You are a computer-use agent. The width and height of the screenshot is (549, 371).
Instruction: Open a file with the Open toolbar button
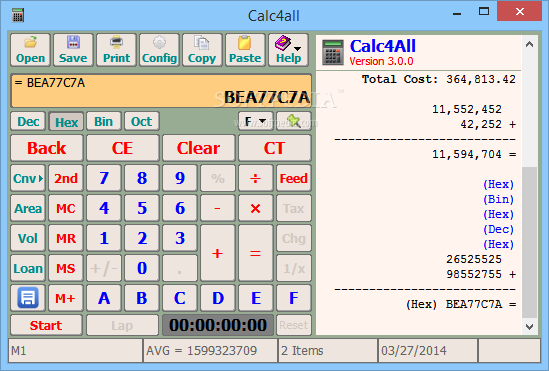tap(30, 50)
